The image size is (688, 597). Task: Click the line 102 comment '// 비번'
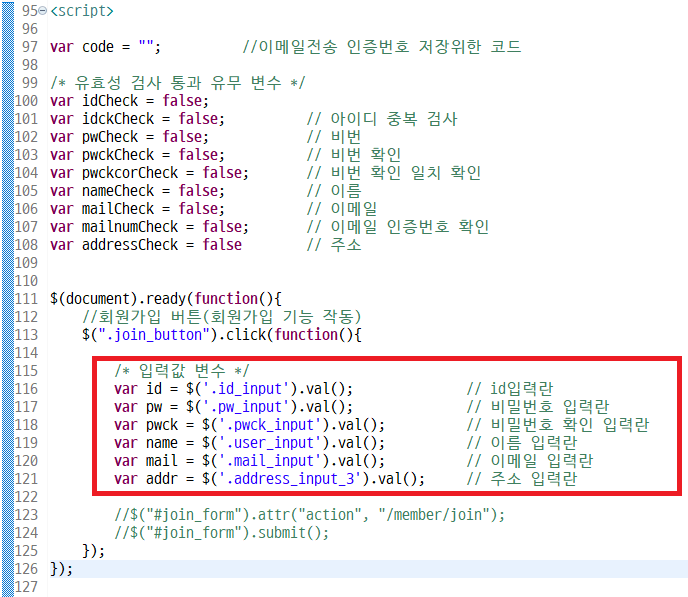[x=333, y=136]
